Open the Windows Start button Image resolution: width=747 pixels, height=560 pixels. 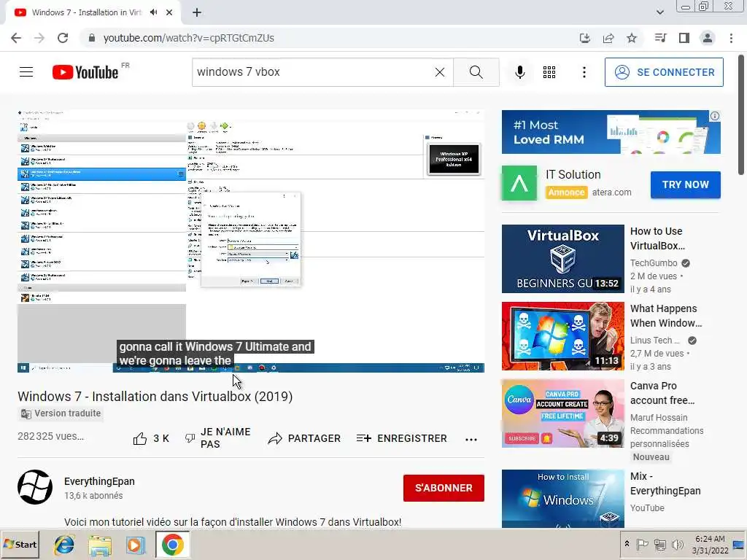20,544
